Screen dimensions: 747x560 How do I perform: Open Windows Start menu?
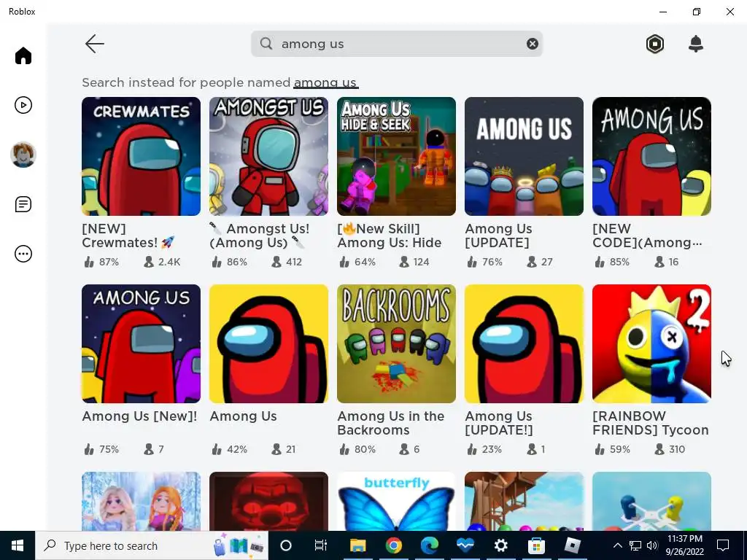[18, 545]
